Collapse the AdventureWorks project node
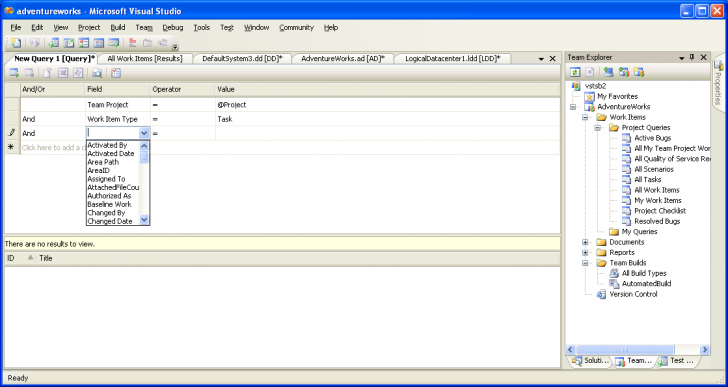This screenshot has height=387, width=728. pos(572,107)
